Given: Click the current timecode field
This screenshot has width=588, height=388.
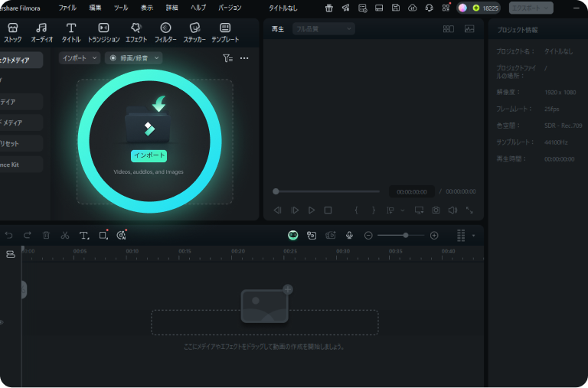Looking at the screenshot, I should click(411, 191).
